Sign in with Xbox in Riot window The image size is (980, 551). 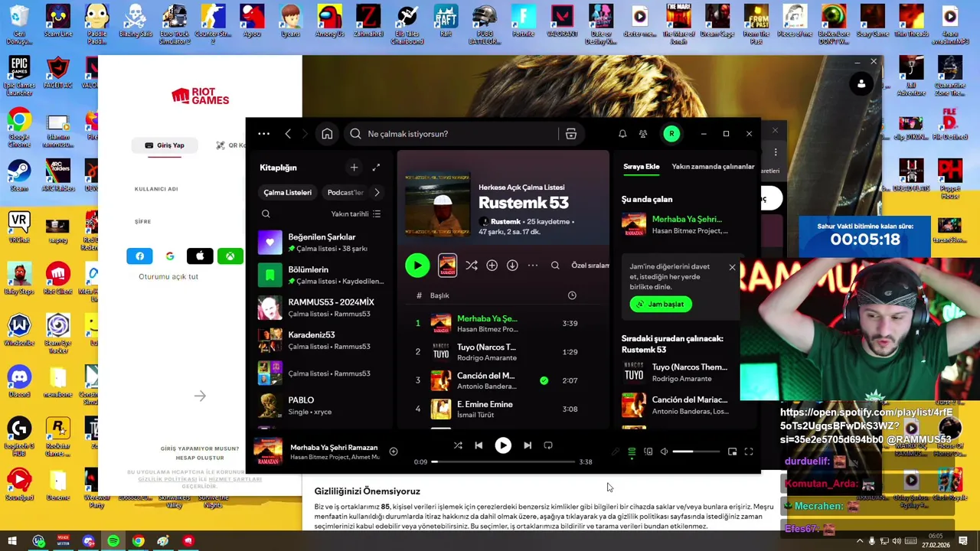point(230,256)
